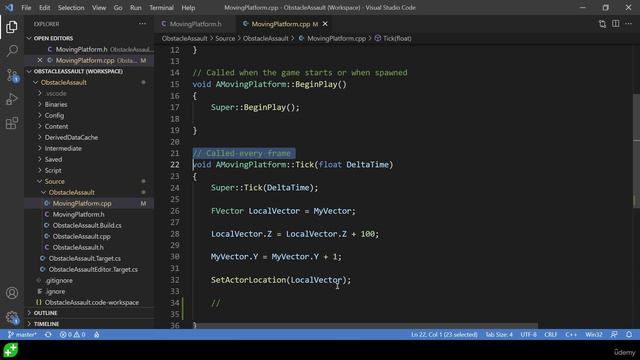Click the Explorer panel more actions ellipsis

click(142, 24)
